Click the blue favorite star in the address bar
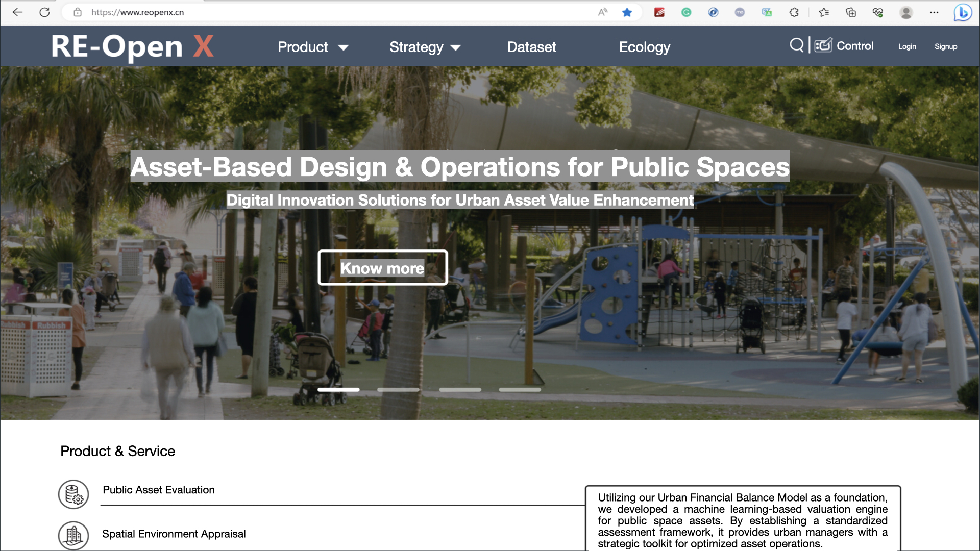 627,12
